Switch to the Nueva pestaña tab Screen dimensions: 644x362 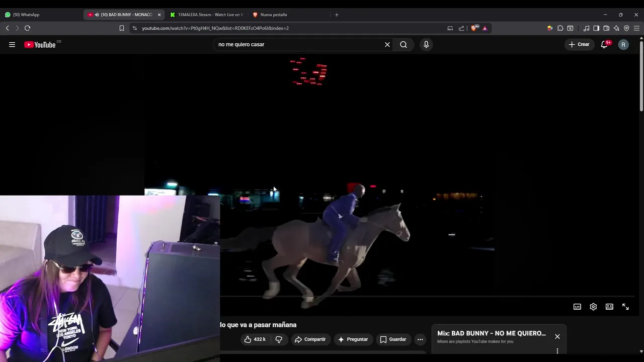(289, 15)
